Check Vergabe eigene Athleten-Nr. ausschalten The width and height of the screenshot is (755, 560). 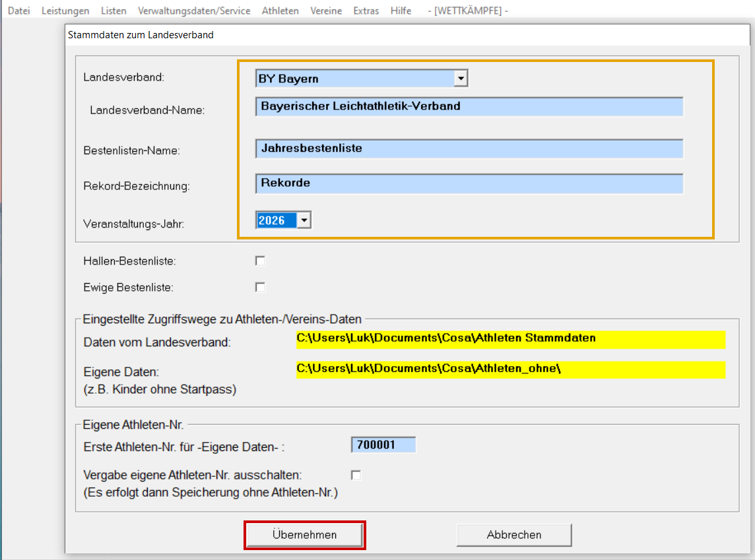point(356,475)
